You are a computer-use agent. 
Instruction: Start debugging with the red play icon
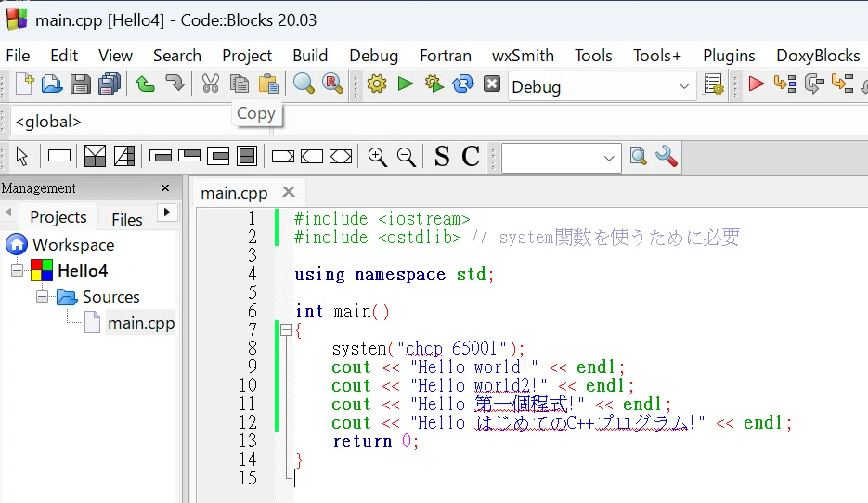[x=756, y=84]
